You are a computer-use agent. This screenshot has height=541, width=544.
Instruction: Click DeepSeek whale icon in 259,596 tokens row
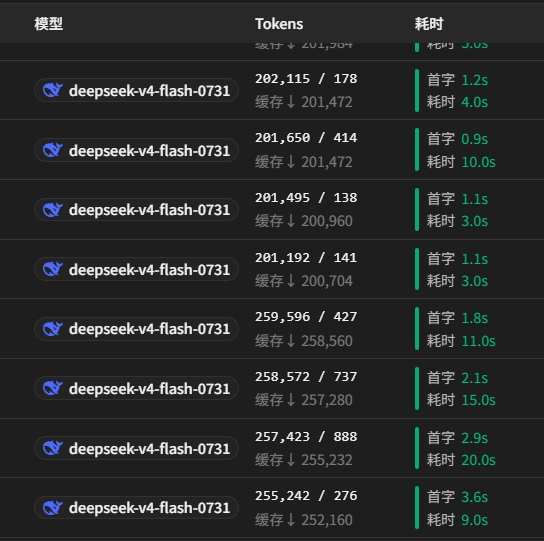coord(52,329)
